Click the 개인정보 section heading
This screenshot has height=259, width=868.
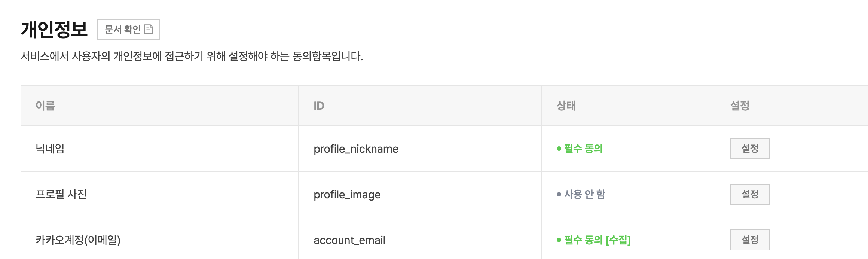[x=54, y=30]
